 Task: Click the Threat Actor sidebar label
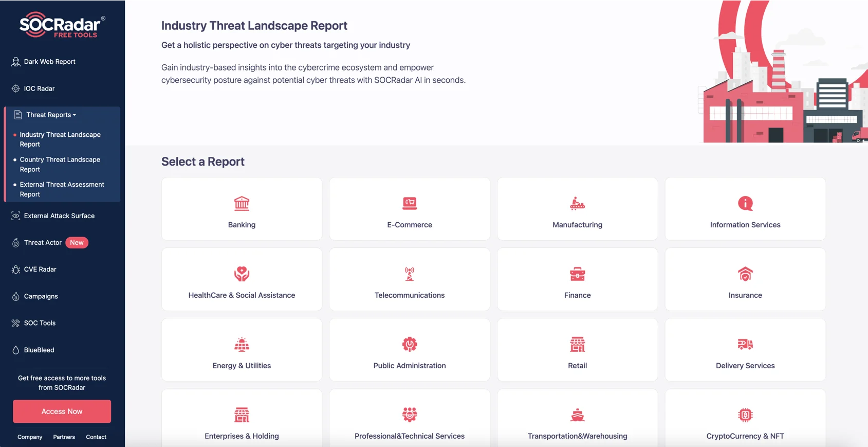[43, 243]
